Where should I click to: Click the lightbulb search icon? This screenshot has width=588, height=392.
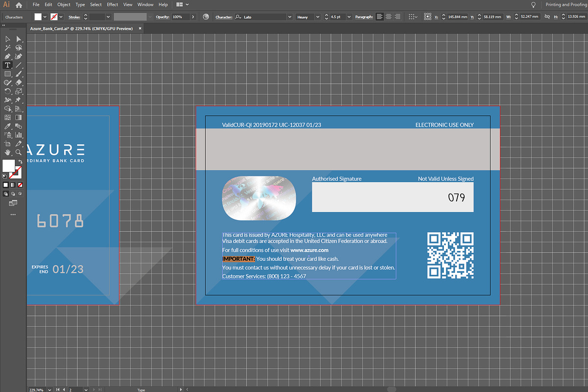click(x=534, y=4)
